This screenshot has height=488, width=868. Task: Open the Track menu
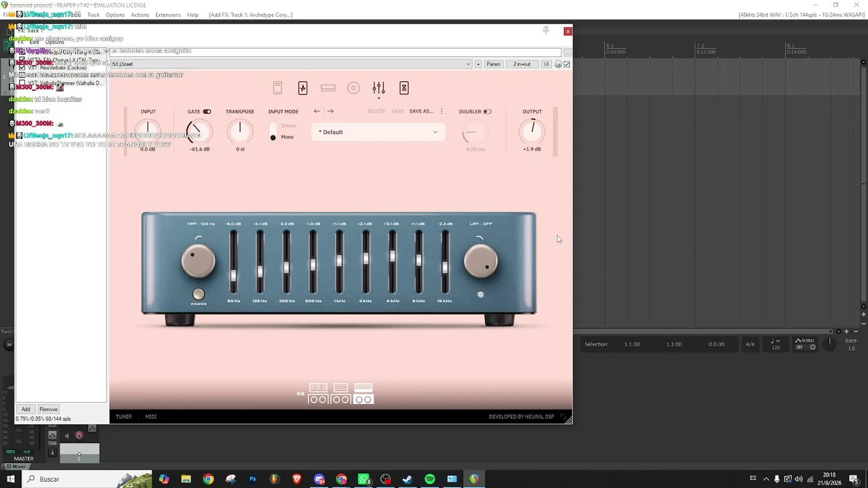point(94,15)
